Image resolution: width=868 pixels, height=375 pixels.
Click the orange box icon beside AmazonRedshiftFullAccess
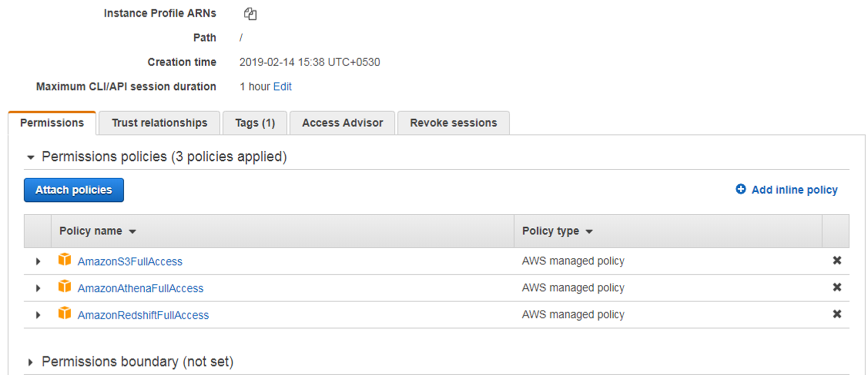tap(65, 314)
